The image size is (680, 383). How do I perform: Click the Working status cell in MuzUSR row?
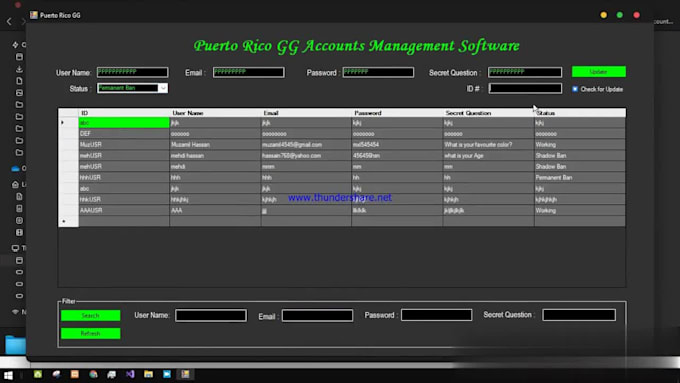(580, 144)
